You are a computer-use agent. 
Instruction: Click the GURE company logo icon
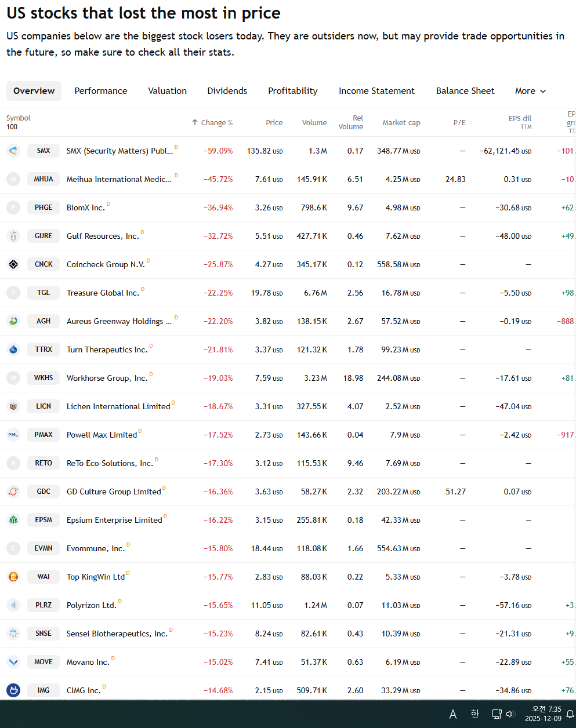13,236
